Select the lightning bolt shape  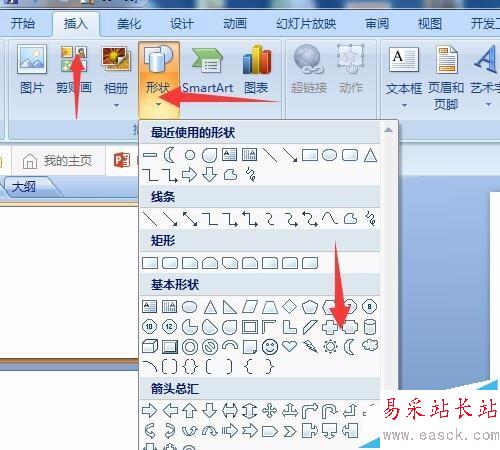pos(310,347)
